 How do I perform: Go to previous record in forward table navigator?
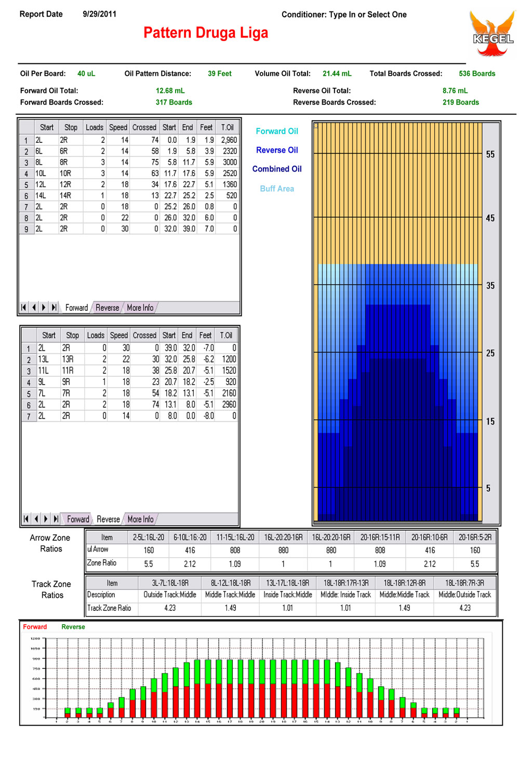pos(34,307)
